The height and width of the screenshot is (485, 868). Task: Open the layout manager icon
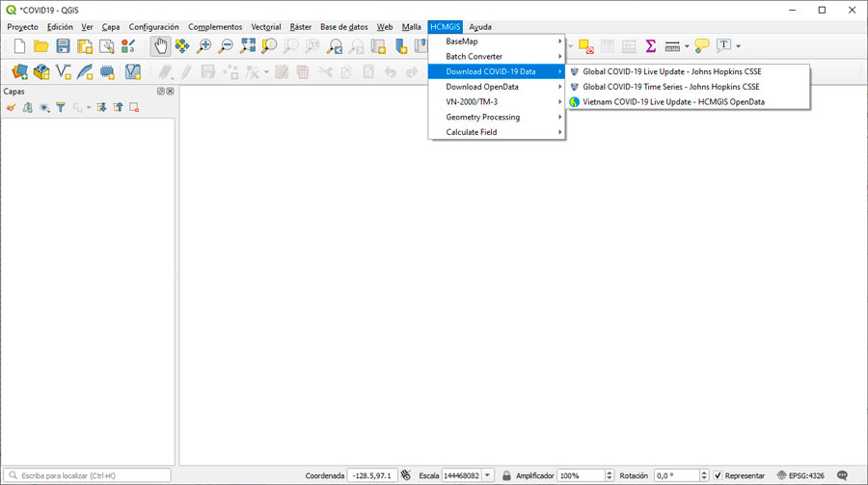point(106,46)
